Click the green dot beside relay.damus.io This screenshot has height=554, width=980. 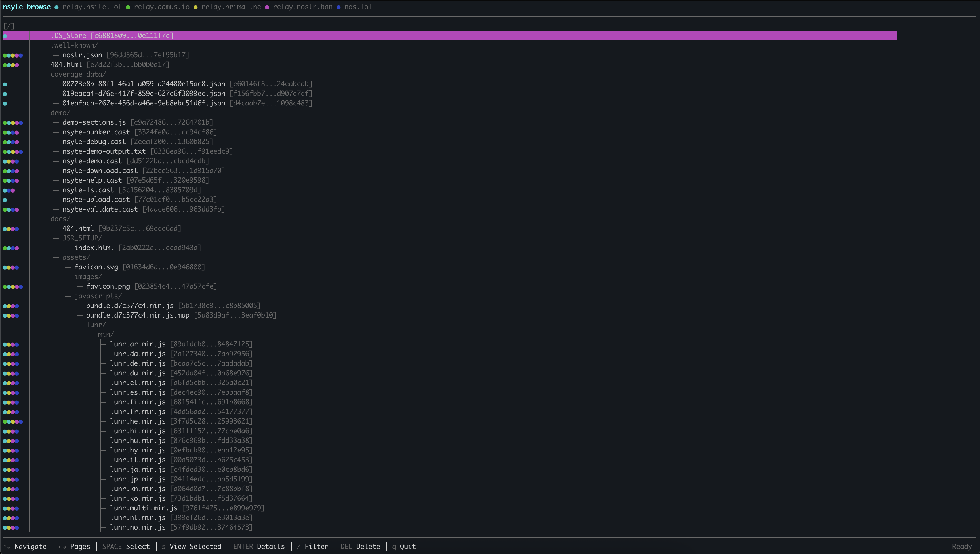[128, 7]
